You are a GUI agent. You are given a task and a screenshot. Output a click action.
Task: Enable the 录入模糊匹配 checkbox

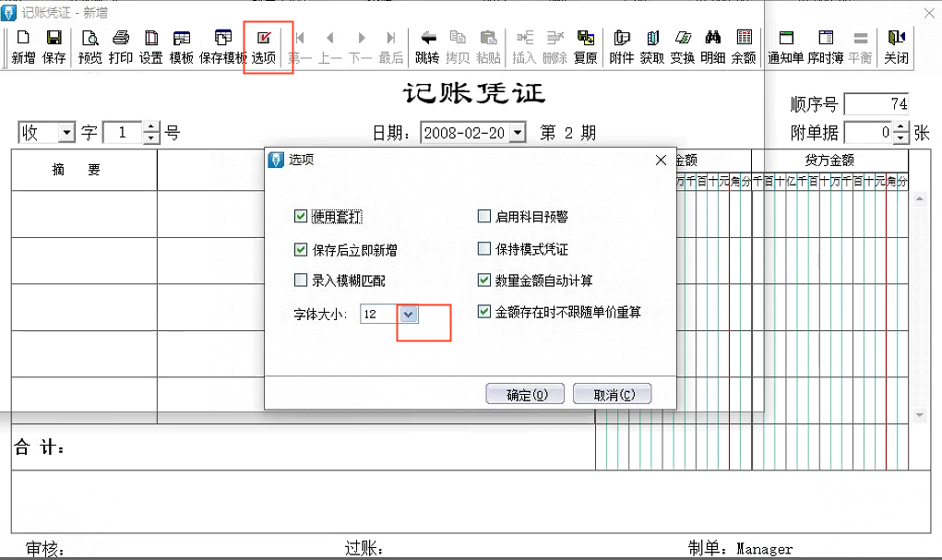coord(300,280)
